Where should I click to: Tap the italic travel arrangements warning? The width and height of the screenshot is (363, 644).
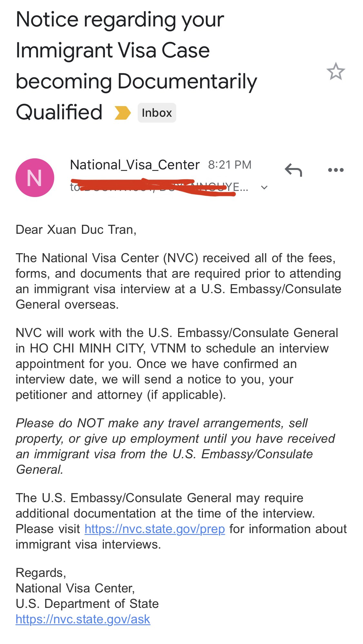click(x=176, y=446)
